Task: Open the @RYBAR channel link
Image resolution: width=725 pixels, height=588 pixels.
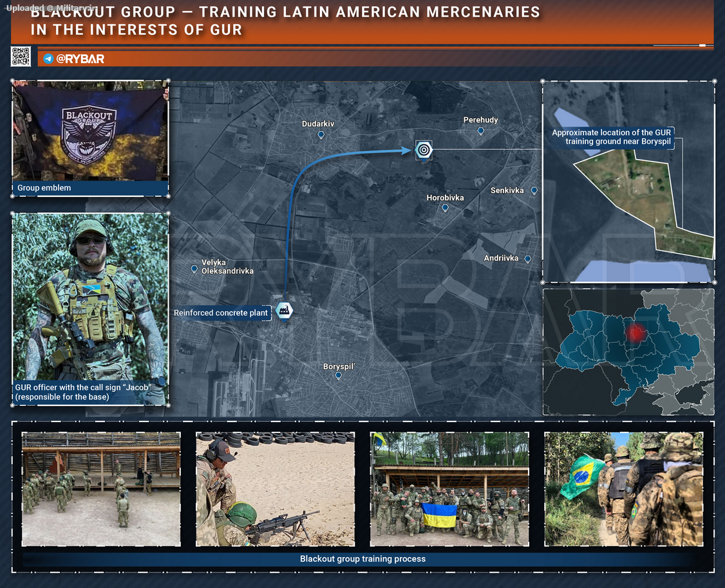Action: coord(80,59)
